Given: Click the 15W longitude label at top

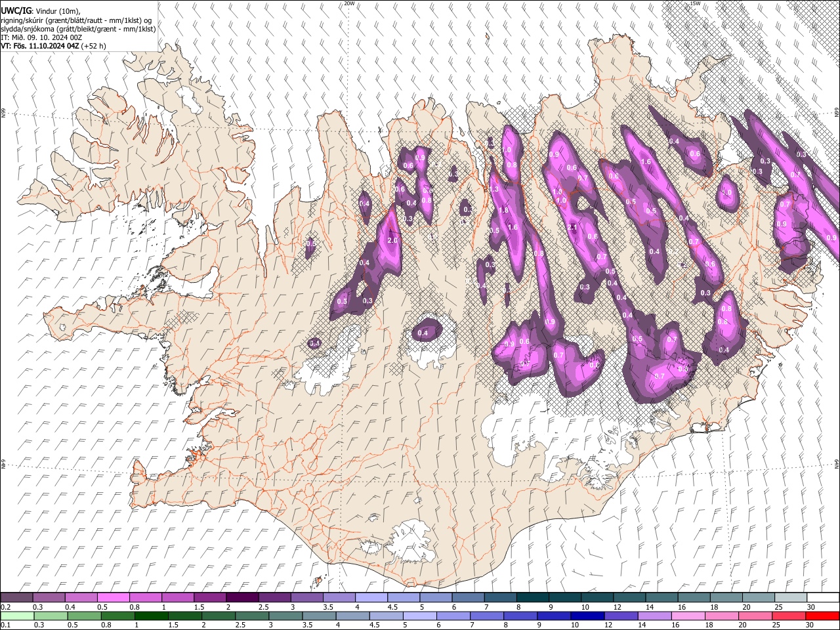Looking at the screenshot, I should pos(695,3).
